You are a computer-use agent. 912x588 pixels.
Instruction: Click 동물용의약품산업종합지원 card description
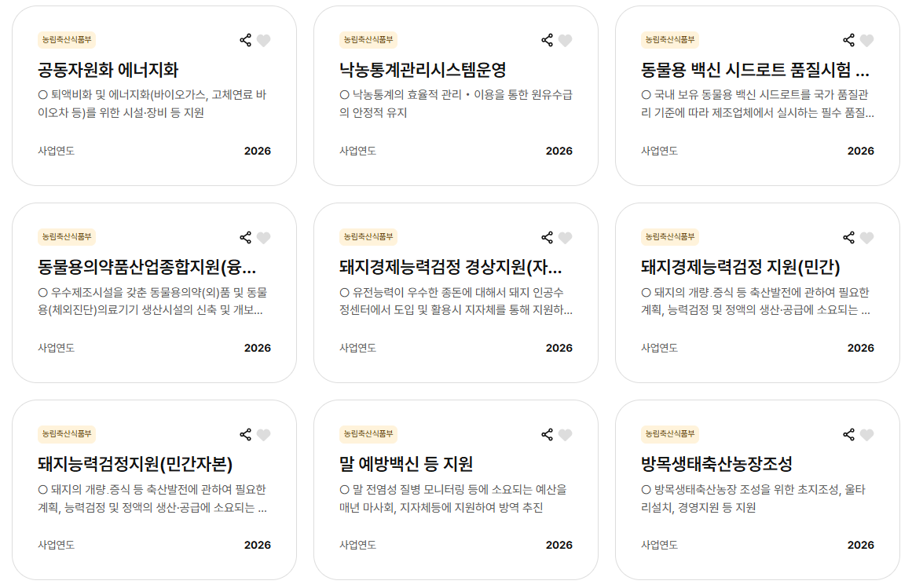coord(153,301)
